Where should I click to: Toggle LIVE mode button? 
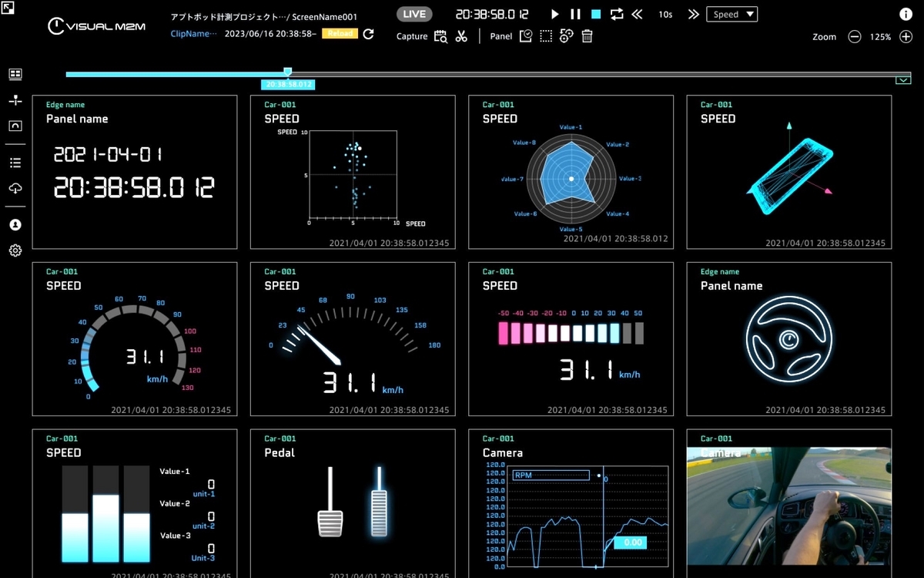(414, 15)
